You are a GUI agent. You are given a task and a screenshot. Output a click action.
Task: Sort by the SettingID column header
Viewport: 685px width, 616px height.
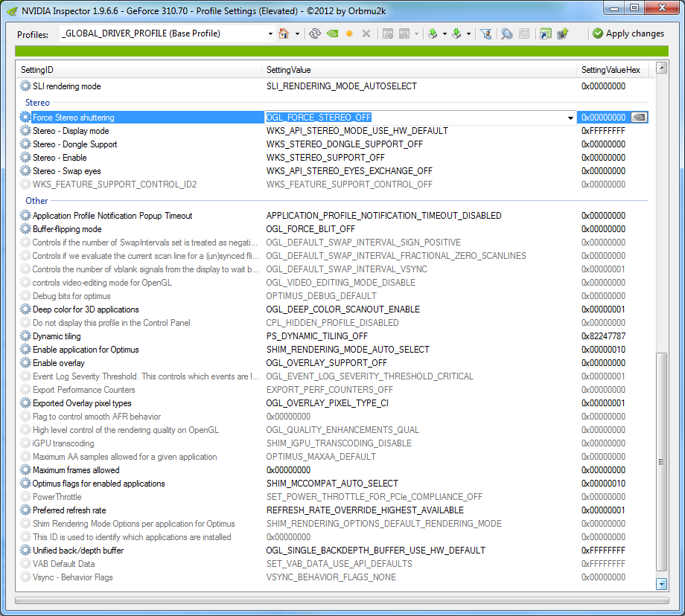click(x=139, y=70)
